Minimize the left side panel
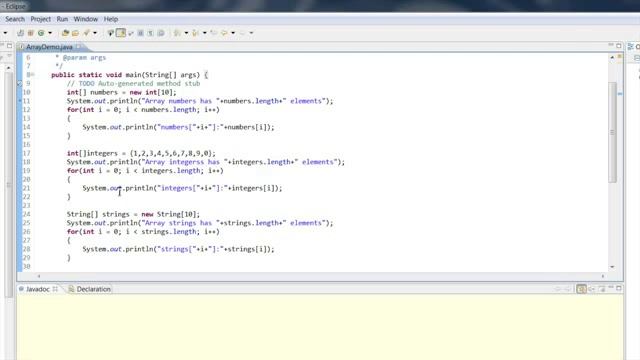The width and height of the screenshot is (640, 360). 2,45
